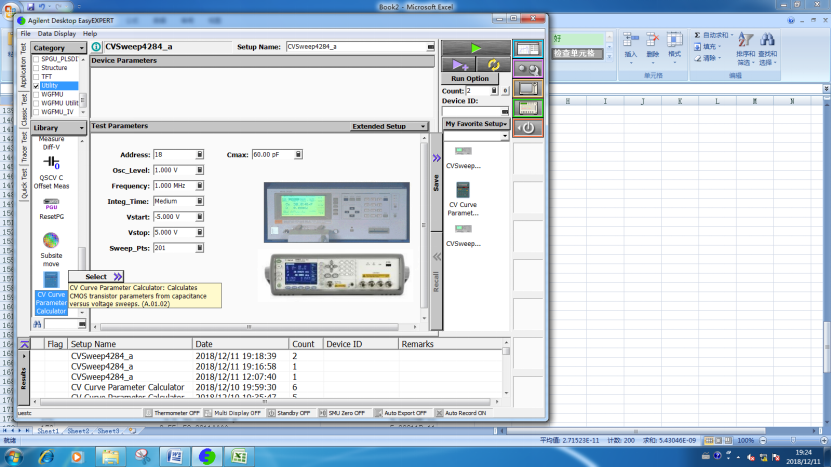831x468 pixels.
Task: Toggle Standby OFF in status bar
Action: [289, 413]
